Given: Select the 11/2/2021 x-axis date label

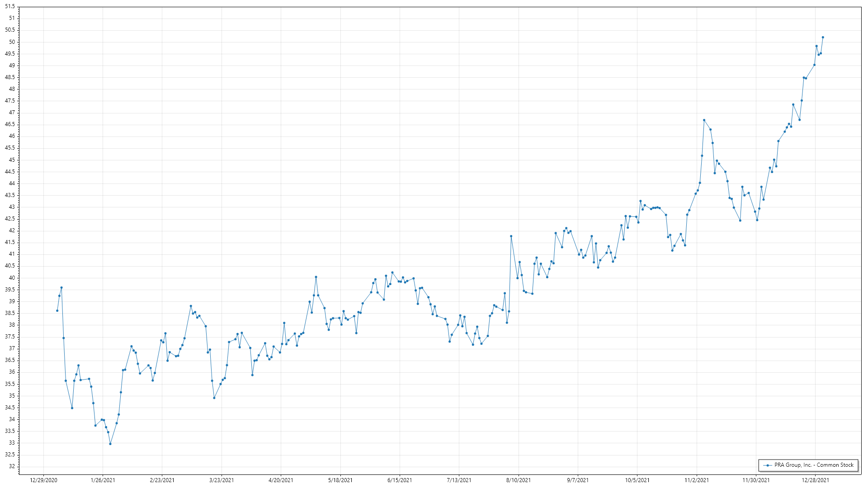Looking at the screenshot, I should pos(697,480).
